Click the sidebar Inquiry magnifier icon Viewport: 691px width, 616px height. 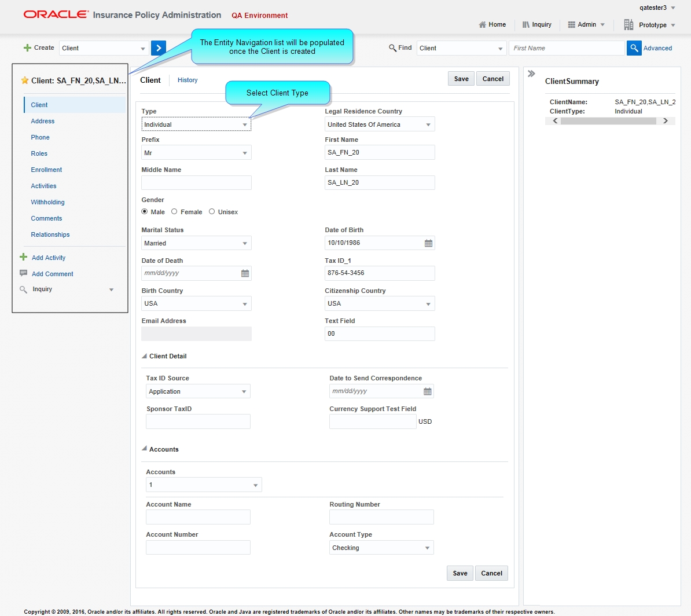point(23,289)
